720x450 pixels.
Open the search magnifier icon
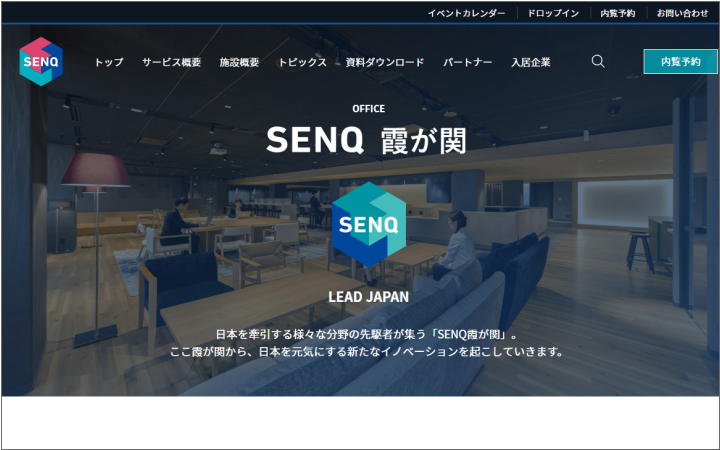tap(597, 62)
